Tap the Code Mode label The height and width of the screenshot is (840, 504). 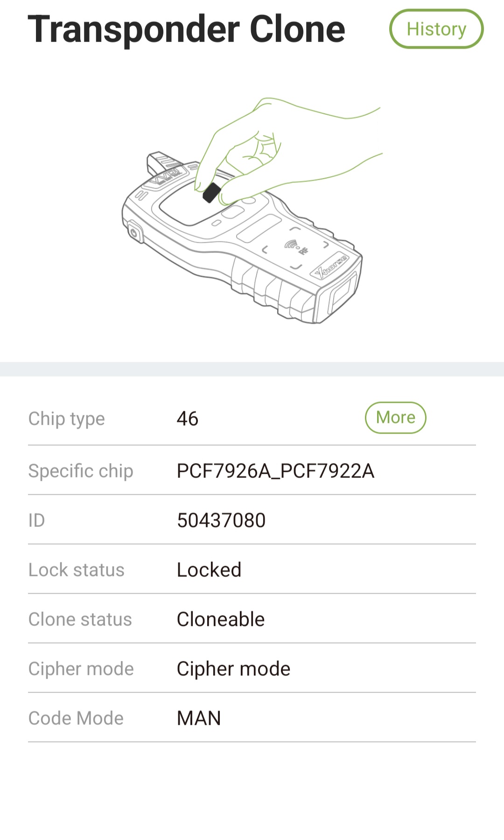click(76, 718)
